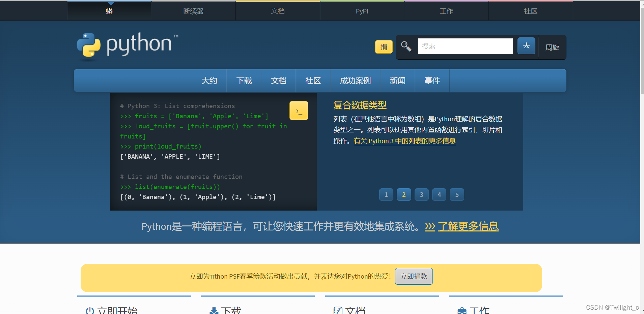Click the output line ['BANANA', 'APPLE', 'LIME']
Viewport: 644px width, 314px height.
(x=170, y=156)
